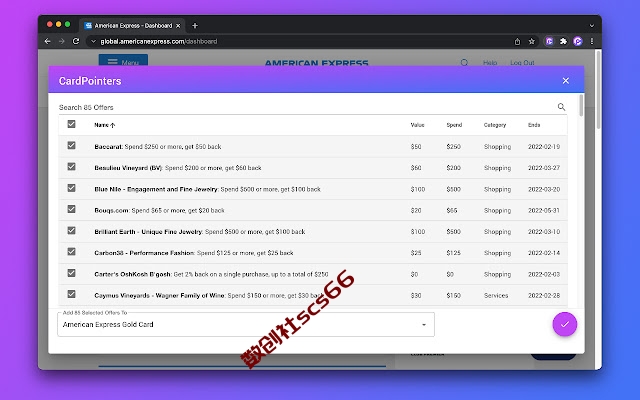Viewport: 640px width, 400px height.
Task: Select the American Express - Dashboard tab
Action: click(132, 26)
